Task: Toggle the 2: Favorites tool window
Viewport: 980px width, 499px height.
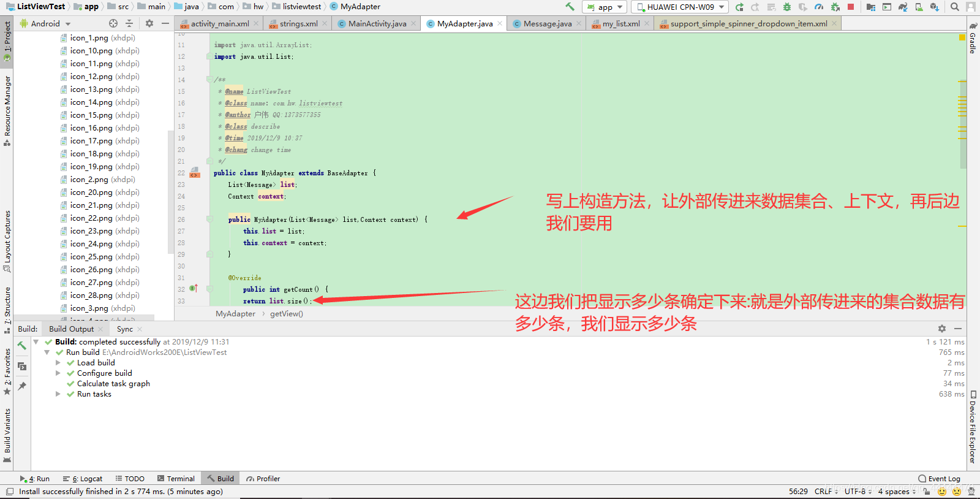Action: [7, 371]
